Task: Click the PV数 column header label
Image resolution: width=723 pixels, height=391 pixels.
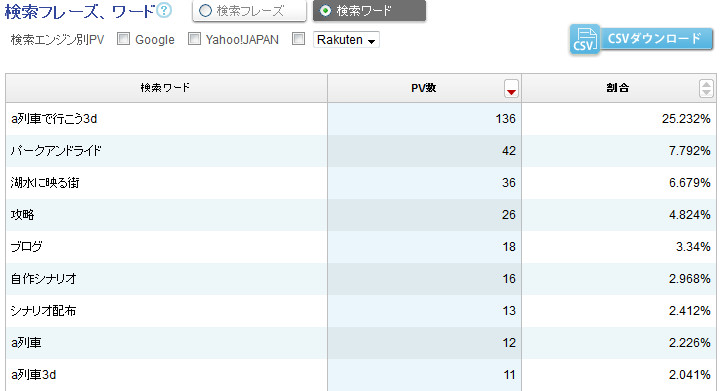Action: (423, 88)
